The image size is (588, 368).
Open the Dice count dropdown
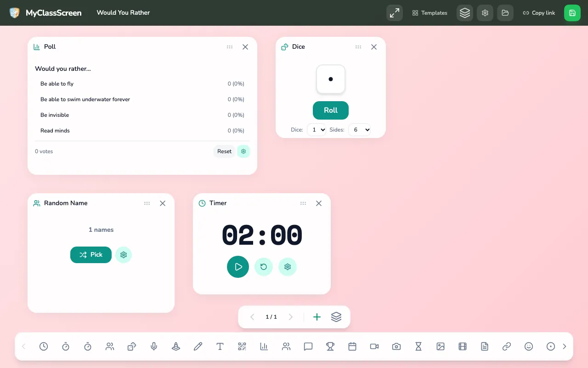(x=317, y=130)
